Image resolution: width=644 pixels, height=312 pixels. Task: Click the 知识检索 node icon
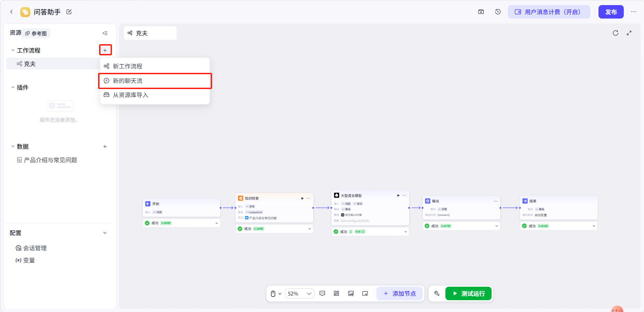(241, 198)
